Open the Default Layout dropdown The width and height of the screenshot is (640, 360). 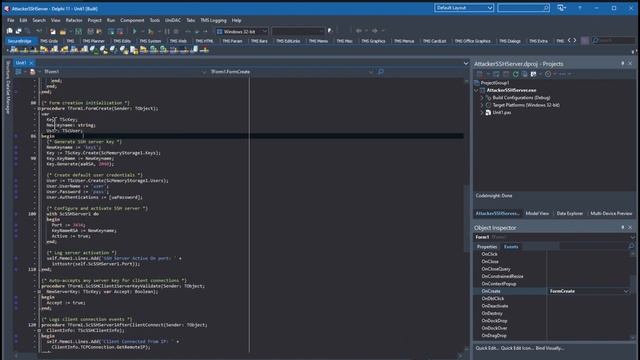pos(489,8)
